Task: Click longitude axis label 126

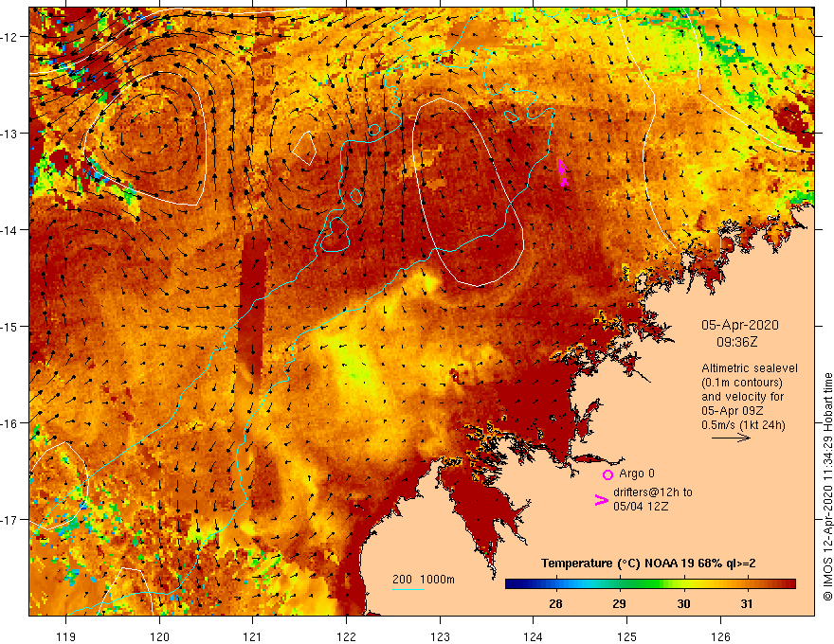Action: pos(720,636)
